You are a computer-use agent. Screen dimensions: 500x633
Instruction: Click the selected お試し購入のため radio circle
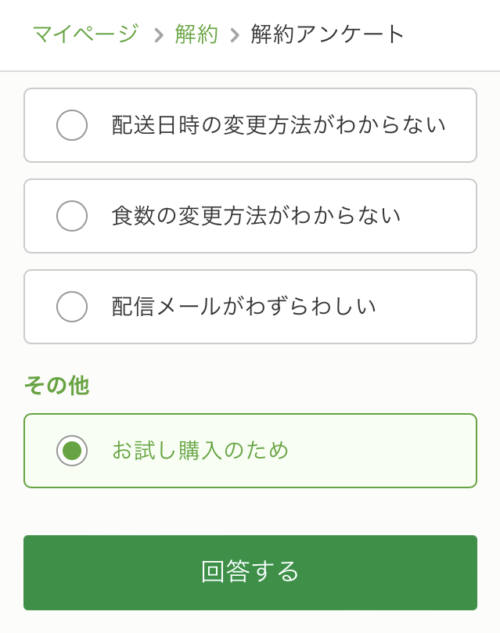tap(72, 451)
